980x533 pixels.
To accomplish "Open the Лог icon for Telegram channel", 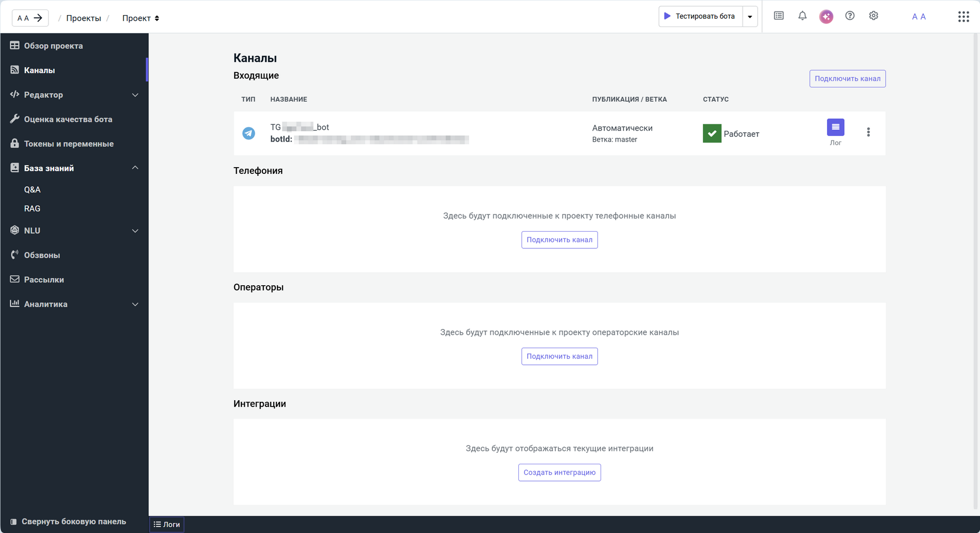I will (835, 128).
